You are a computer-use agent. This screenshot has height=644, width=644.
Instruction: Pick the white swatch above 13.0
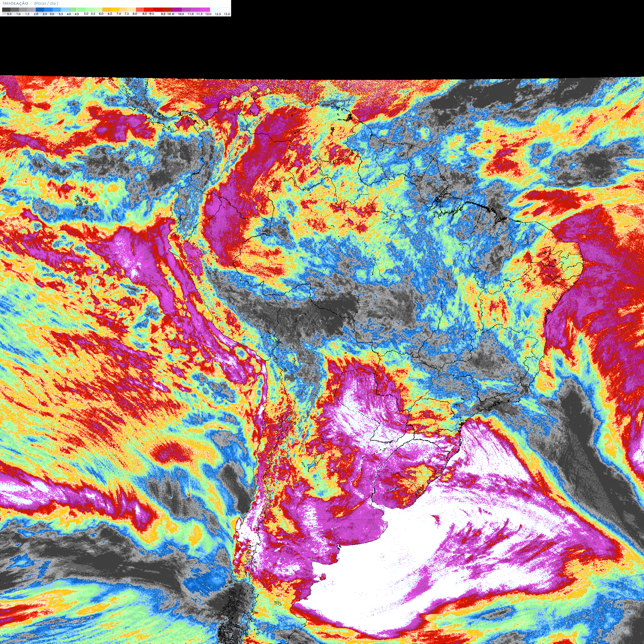(225, 10)
